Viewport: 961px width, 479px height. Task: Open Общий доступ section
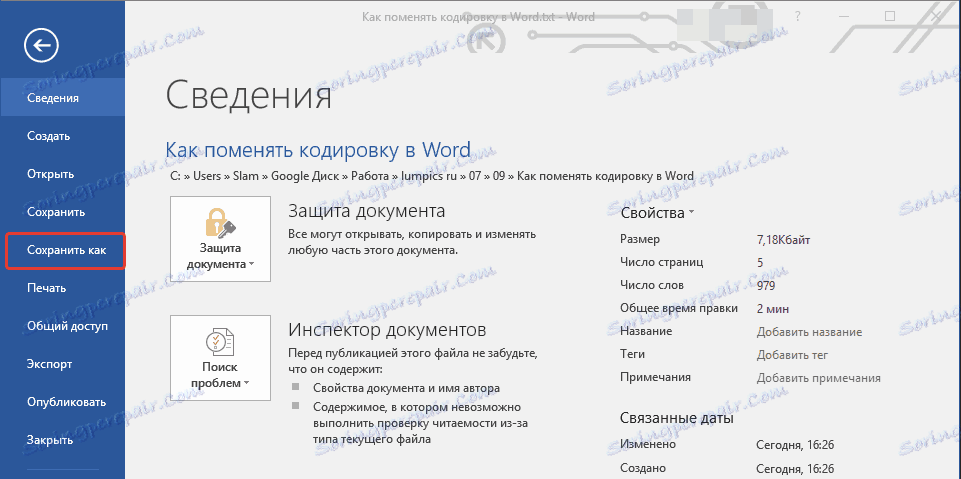point(62,326)
